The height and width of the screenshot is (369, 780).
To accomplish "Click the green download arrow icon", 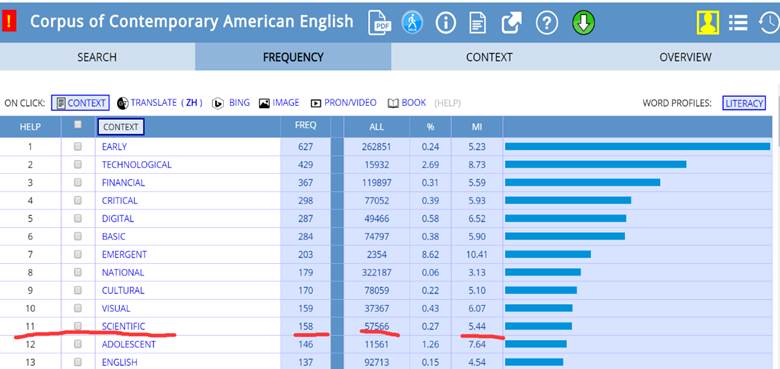I will coord(583,23).
